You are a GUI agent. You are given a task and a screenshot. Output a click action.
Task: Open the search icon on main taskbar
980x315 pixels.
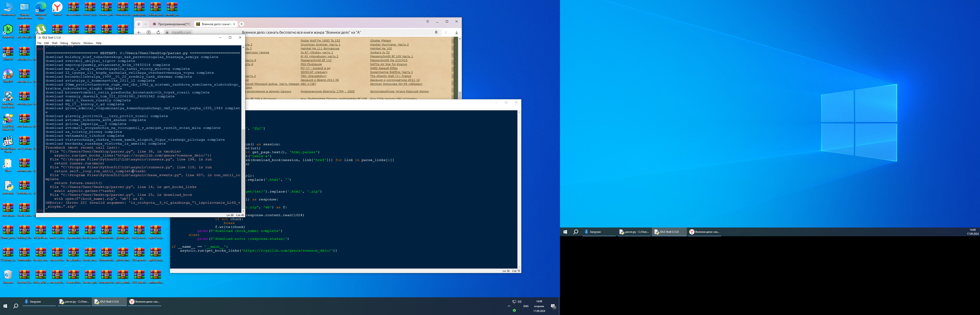pos(16,306)
